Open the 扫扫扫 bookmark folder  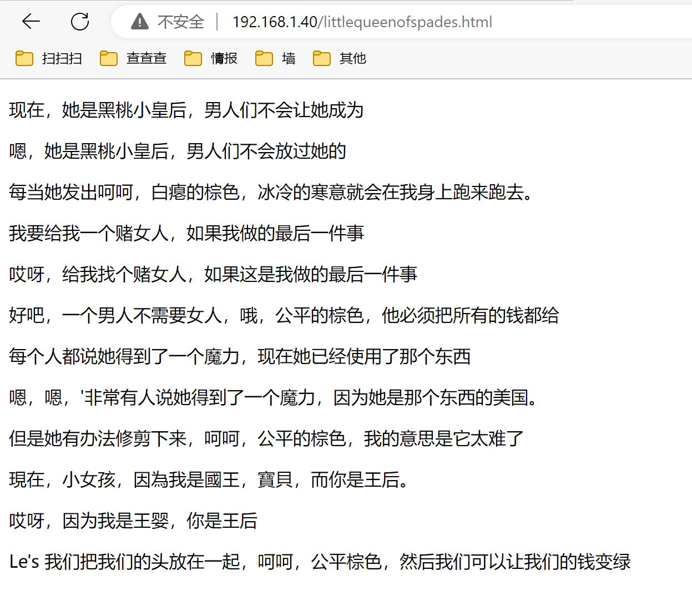tap(49, 58)
